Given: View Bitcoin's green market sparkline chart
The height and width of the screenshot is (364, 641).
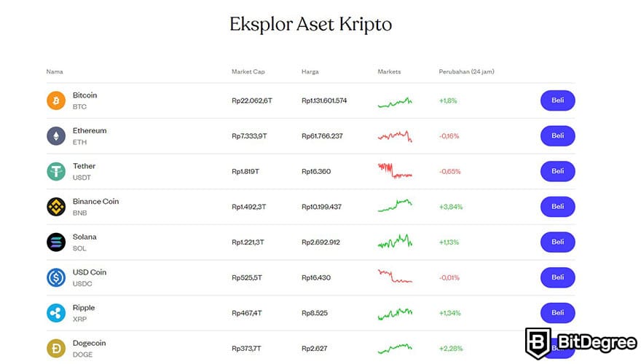Looking at the screenshot, I should (395, 102).
